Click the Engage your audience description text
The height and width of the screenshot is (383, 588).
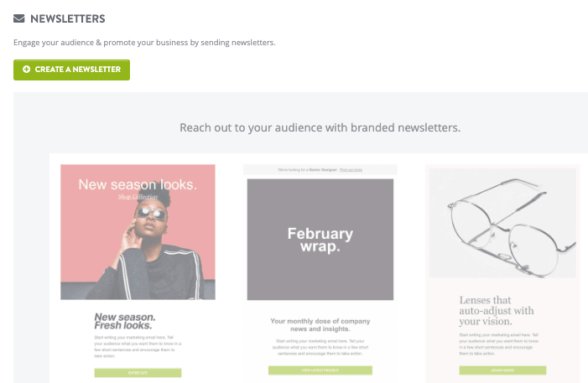(144, 43)
